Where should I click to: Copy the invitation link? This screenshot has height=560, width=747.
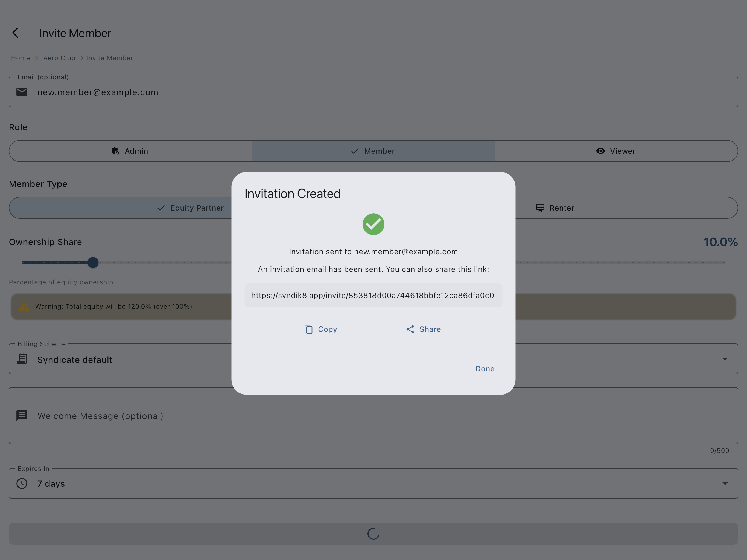[x=320, y=329]
